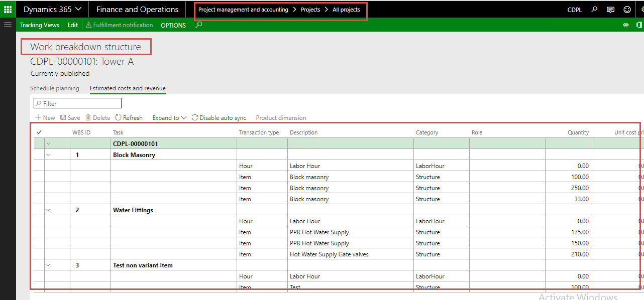Click the Refresh icon on the grid toolbar
644x300 pixels.
(x=129, y=117)
